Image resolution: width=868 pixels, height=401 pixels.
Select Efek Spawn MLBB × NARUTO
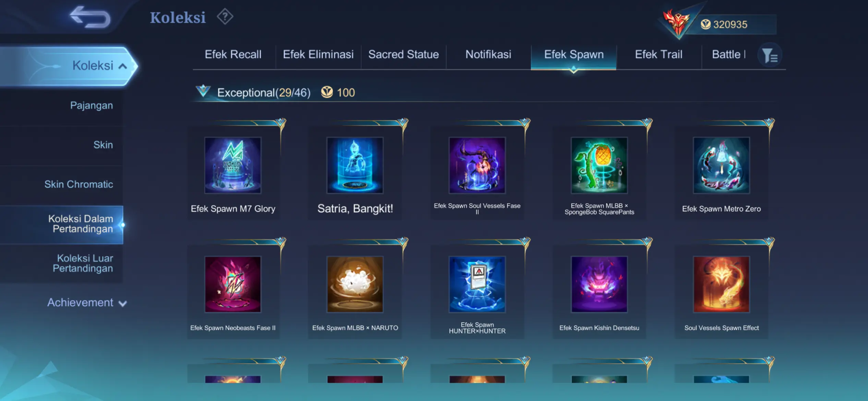tap(355, 284)
